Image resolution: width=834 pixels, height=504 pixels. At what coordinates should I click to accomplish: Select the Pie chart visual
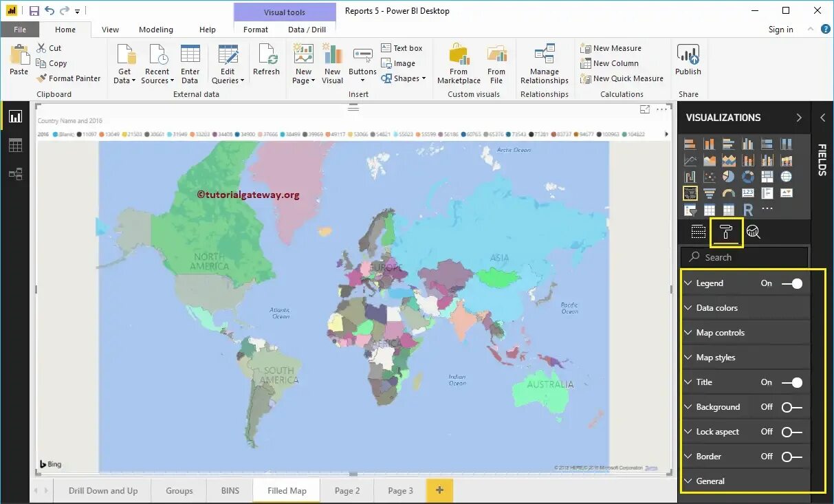point(729,177)
